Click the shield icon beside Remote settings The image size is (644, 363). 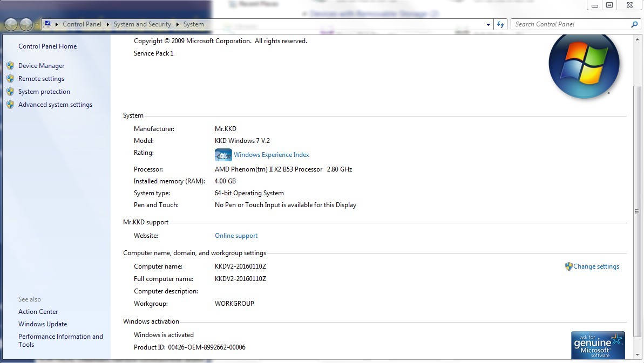coord(11,79)
